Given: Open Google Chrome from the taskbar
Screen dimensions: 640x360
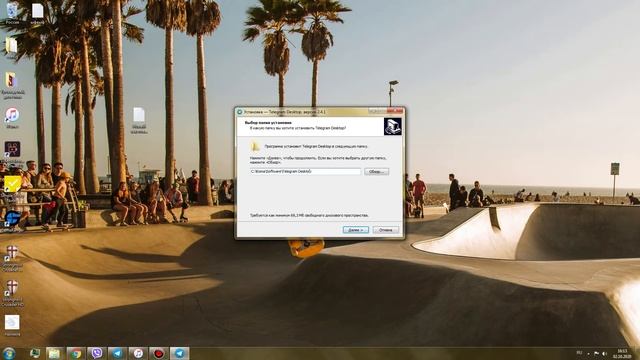Looking at the screenshot, I should point(75,353).
